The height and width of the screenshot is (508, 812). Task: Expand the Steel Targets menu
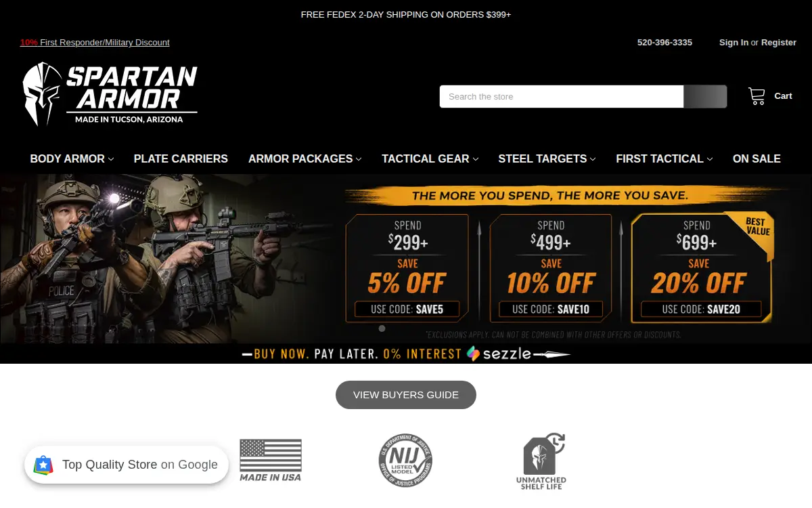click(547, 158)
